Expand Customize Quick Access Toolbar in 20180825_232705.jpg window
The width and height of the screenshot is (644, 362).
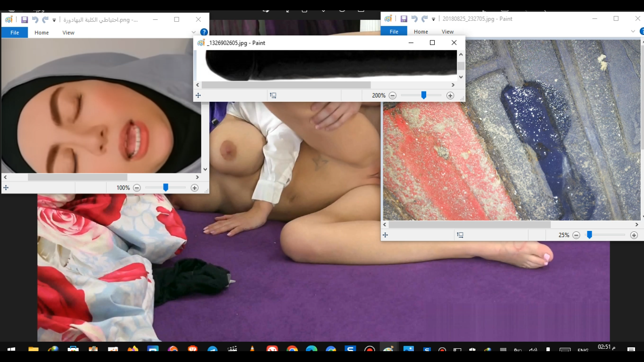point(433,19)
